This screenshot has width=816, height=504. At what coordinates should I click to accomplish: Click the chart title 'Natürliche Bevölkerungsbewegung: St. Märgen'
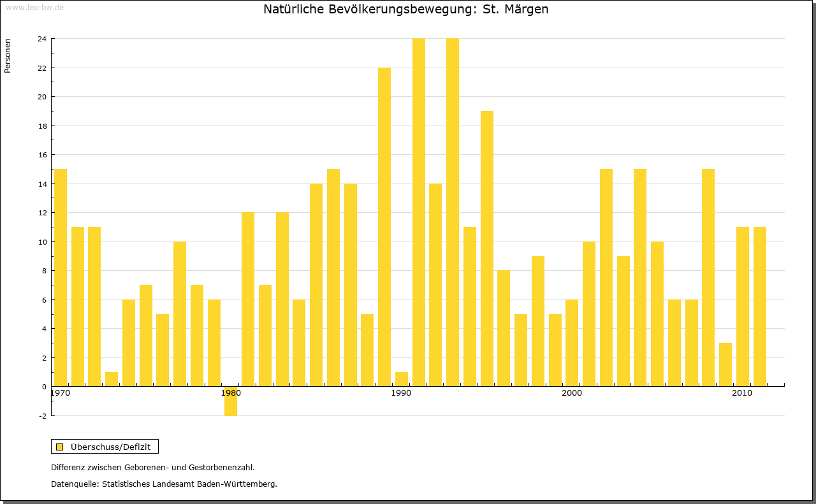[405, 10]
